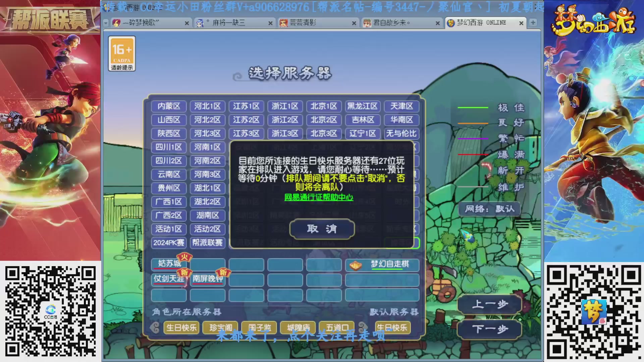Viewport: 644px width, 362px height.
Task: Open the 梦幻自走棋 entry
Action: pyautogui.click(x=382, y=264)
